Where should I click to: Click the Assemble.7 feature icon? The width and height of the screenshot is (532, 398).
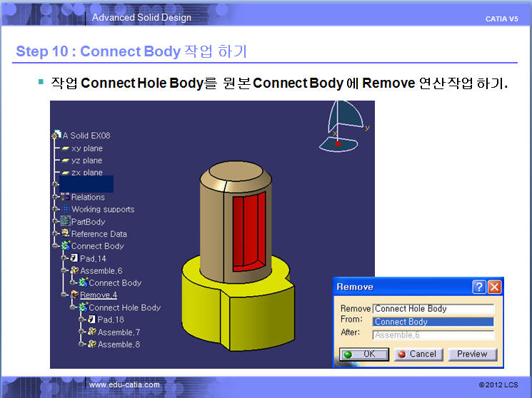(91, 332)
